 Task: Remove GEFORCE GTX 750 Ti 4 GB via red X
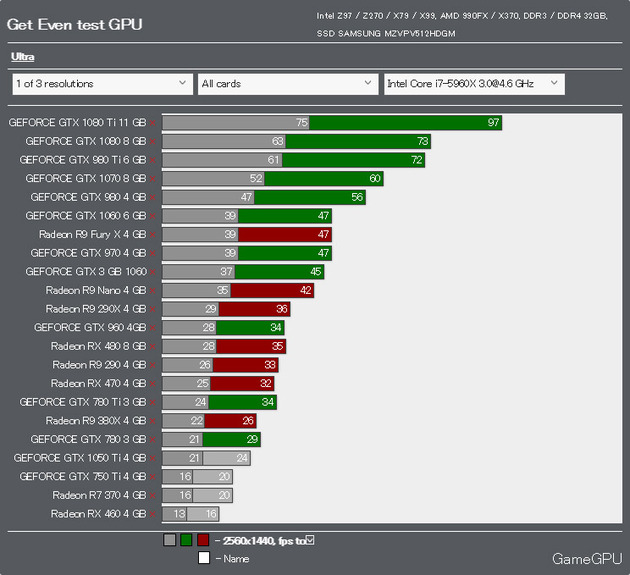153,477
